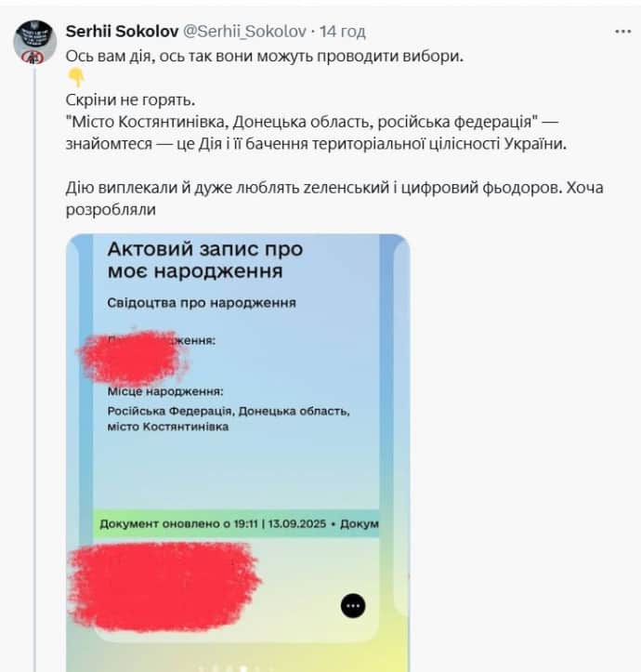Viewport: 641px width, 672px height.
Task: Click the display name Serhii Sokolov
Action: [122, 32]
